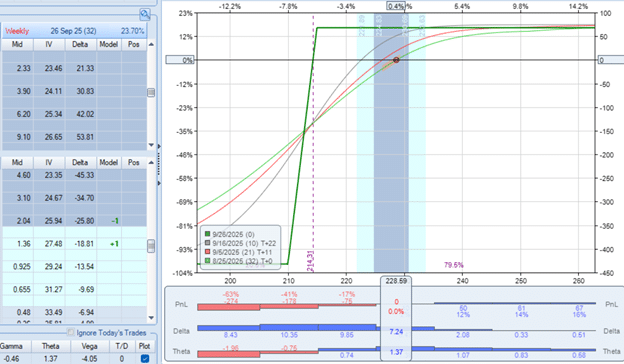This screenshot has width=624, height=364.
Task: Click the calls IV column header
Action: [49, 45]
